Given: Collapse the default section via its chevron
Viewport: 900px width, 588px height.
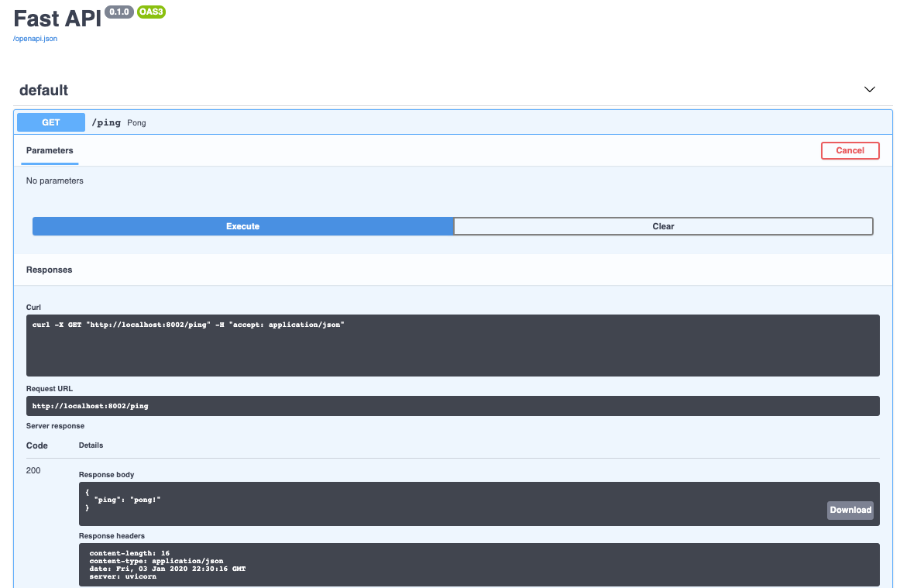Looking at the screenshot, I should (869, 89).
